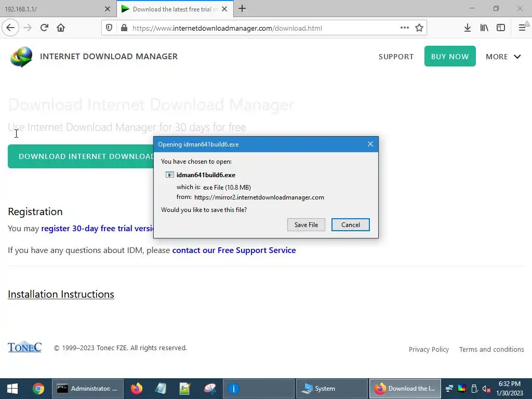This screenshot has height=399, width=532.
Task: Click the green DOWNLOAD INTERNET DOWNLOAD button
Action: click(81, 156)
